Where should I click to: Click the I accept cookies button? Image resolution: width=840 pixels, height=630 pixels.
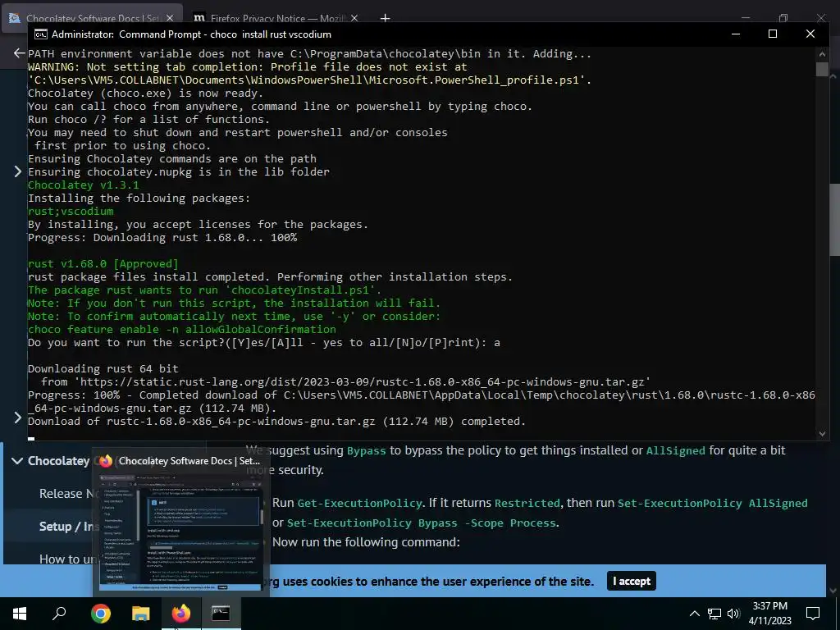(x=631, y=581)
